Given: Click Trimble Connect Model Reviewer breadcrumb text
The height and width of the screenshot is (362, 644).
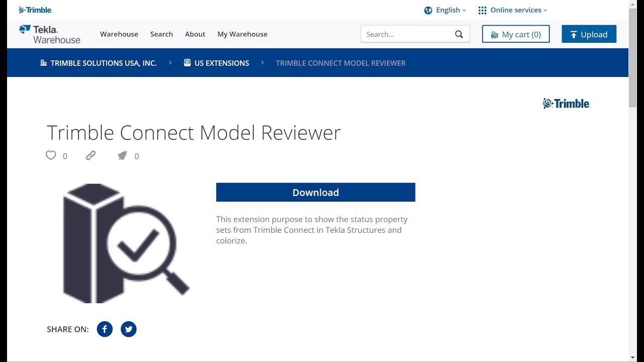Looking at the screenshot, I should (341, 63).
